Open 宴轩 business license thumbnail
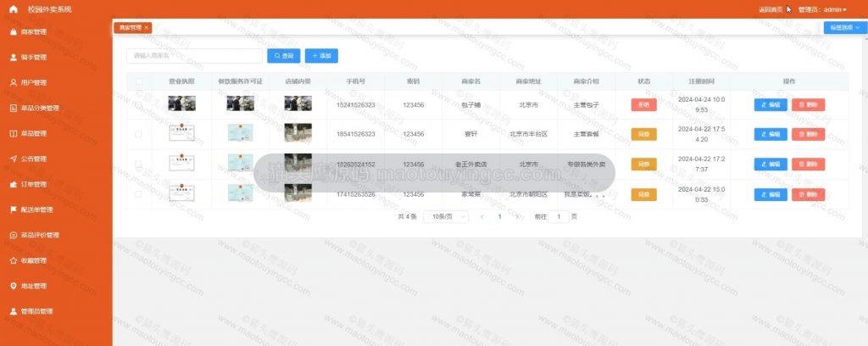This screenshot has width=868, height=346. 181,133
